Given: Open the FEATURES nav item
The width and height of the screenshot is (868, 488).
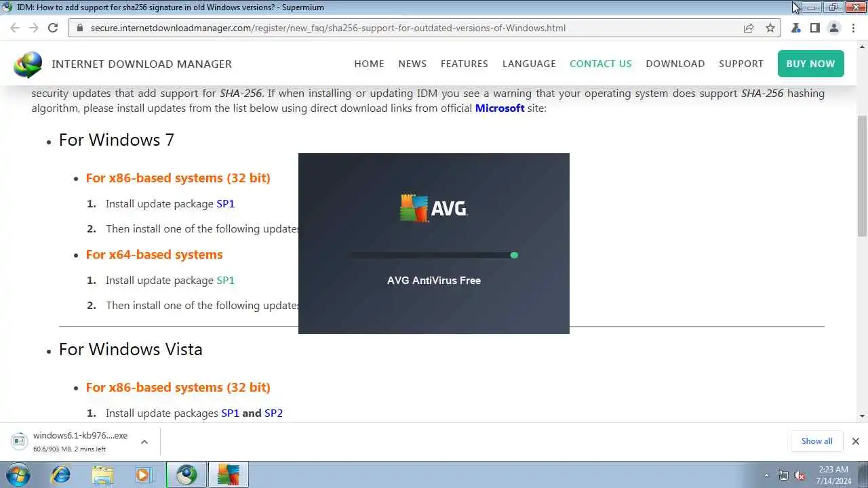Looking at the screenshot, I should (465, 64).
